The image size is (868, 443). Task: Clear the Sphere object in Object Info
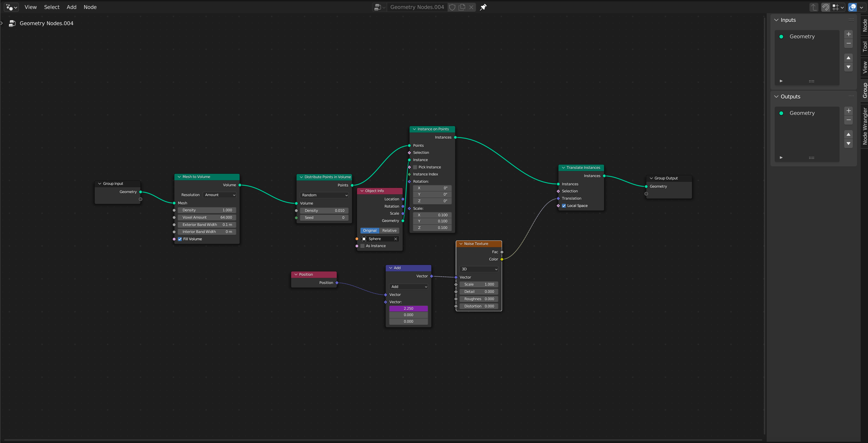396,239
